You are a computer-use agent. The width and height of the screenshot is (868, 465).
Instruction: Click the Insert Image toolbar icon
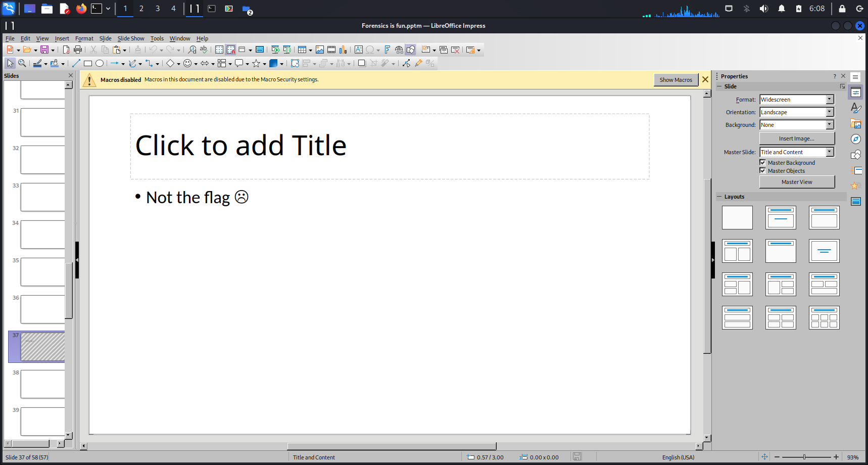click(319, 50)
